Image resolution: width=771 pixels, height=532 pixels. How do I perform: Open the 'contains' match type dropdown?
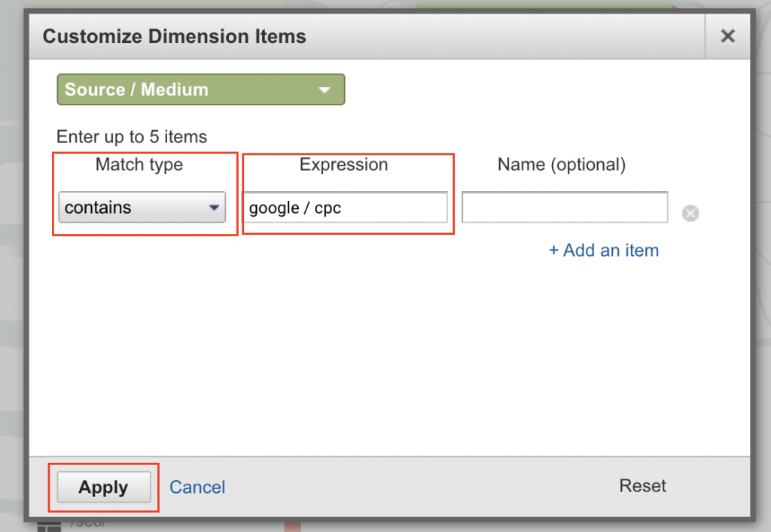point(142,207)
